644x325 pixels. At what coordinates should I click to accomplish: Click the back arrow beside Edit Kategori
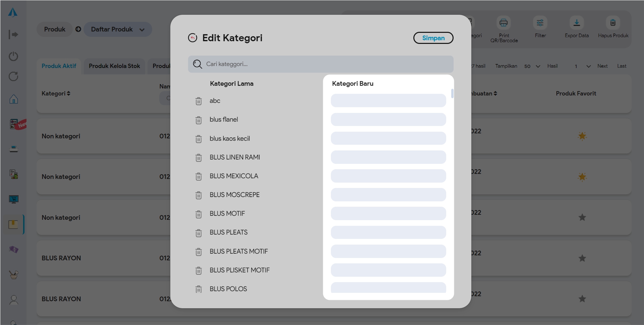(192, 38)
